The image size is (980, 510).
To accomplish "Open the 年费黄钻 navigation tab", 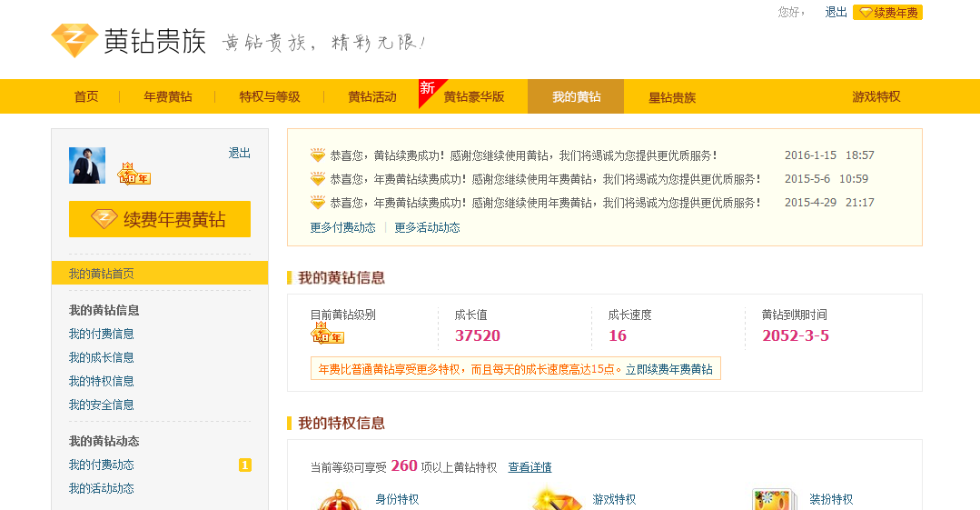I will [x=167, y=96].
